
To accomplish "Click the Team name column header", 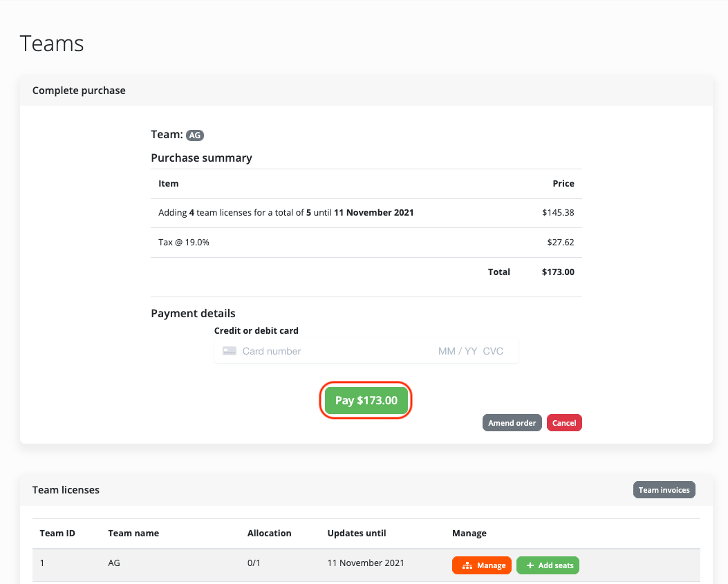I will 133,534.
